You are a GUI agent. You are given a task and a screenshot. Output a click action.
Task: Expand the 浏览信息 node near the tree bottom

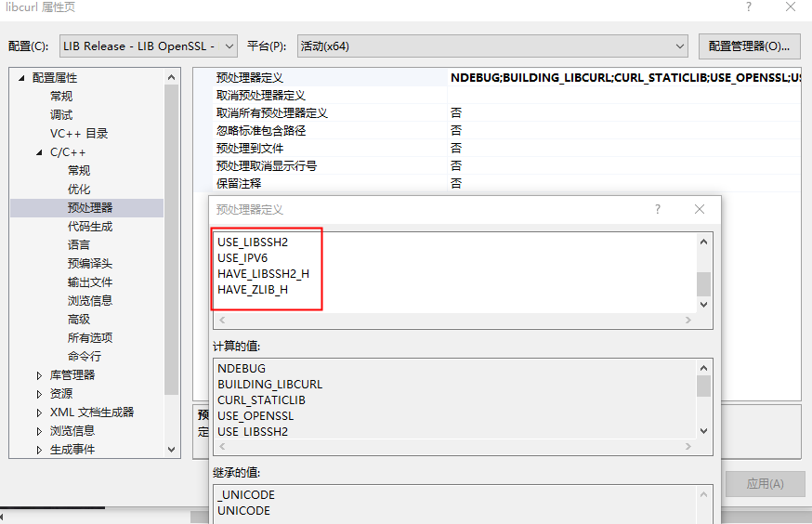click(x=39, y=431)
